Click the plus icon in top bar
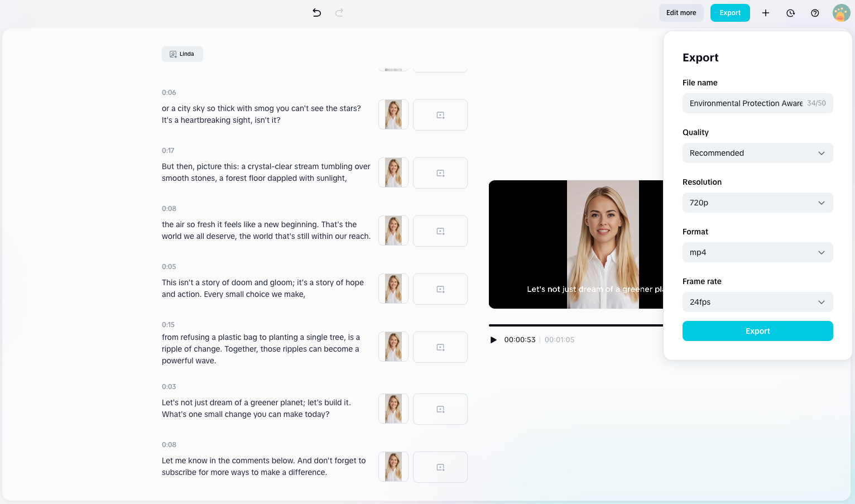Image resolution: width=855 pixels, height=504 pixels. [x=766, y=13]
